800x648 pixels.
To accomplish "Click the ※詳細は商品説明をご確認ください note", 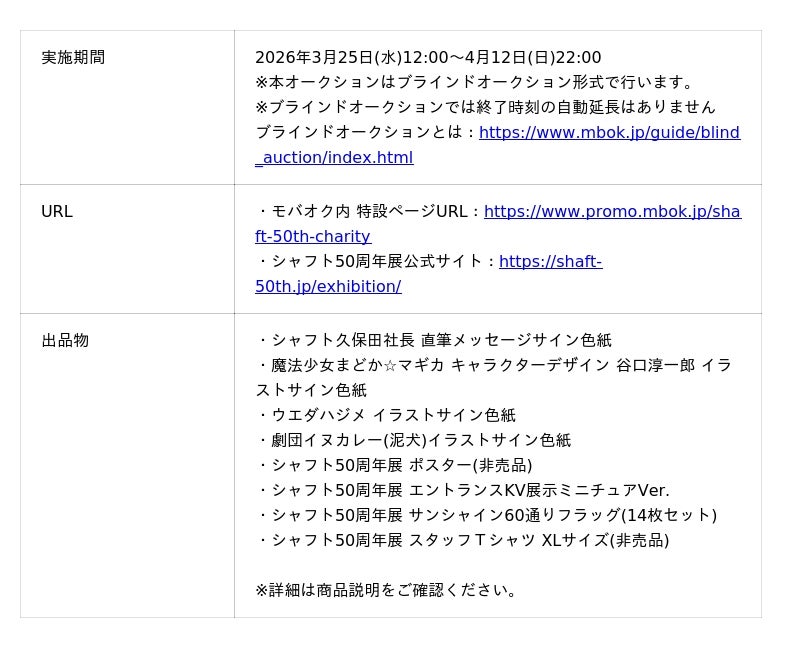I will pos(388,591).
